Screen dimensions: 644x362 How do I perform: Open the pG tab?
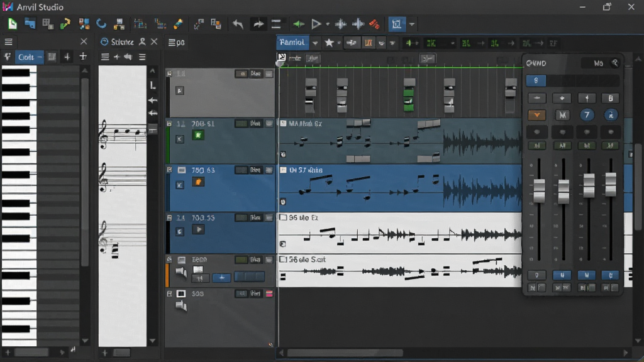(x=177, y=42)
